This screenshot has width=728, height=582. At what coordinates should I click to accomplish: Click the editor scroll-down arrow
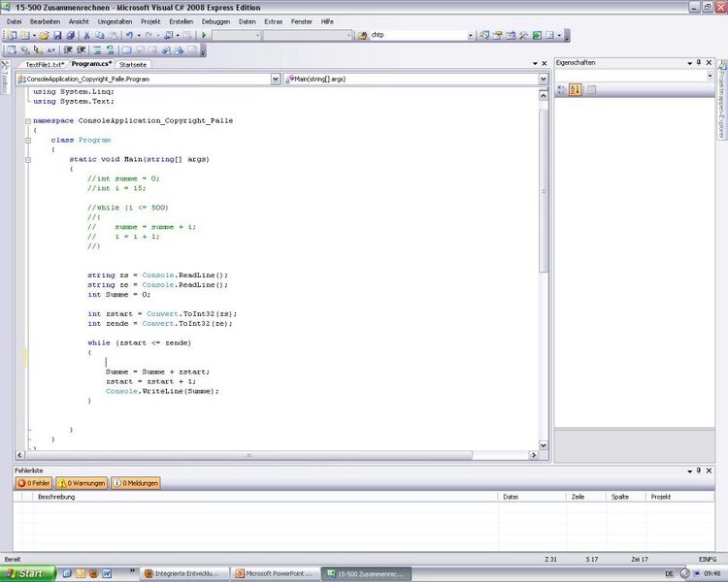click(544, 445)
